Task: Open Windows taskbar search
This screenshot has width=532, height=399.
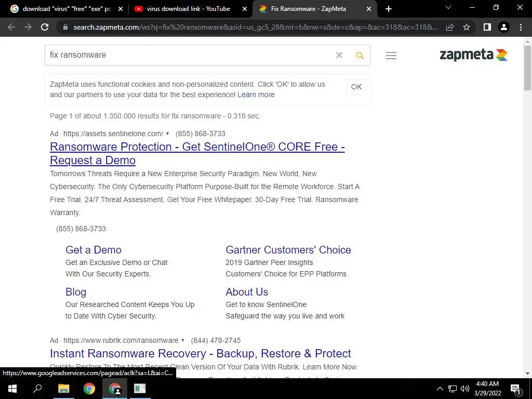Action: tap(37, 389)
